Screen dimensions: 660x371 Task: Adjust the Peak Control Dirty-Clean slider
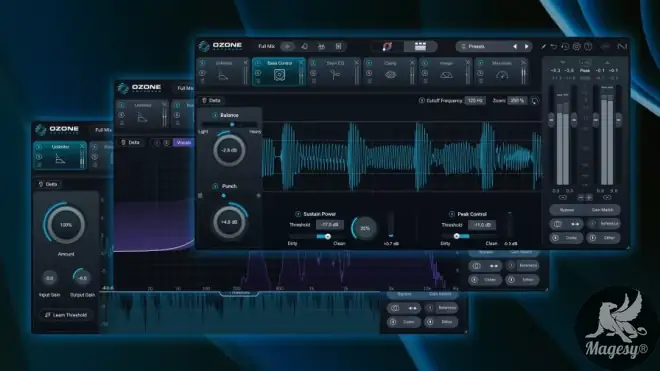click(x=468, y=237)
